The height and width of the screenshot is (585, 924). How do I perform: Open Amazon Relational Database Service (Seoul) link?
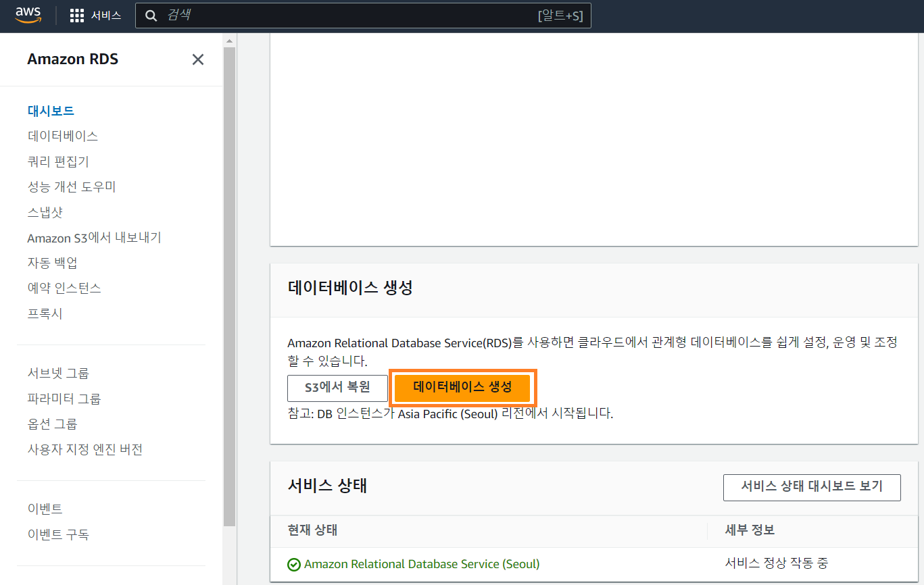point(422,564)
